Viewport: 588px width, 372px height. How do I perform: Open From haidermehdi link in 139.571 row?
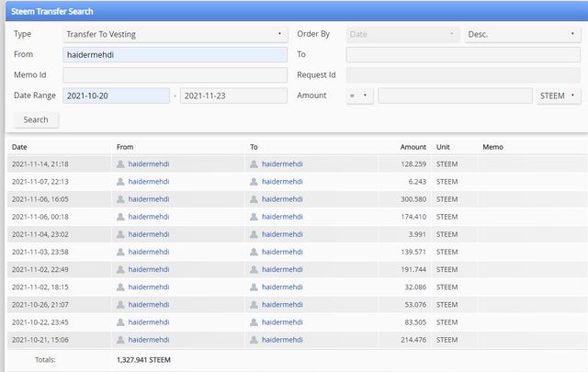(149, 252)
